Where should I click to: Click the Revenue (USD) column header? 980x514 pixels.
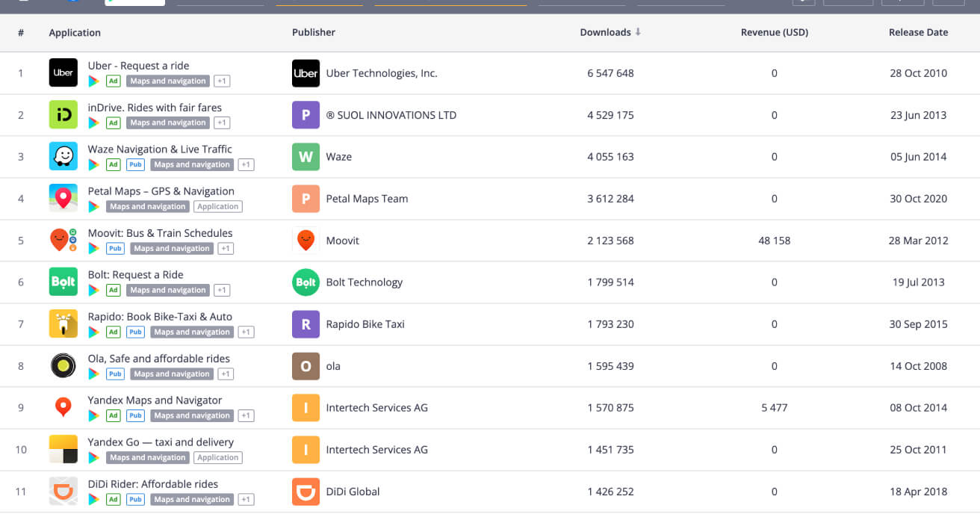click(774, 33)
